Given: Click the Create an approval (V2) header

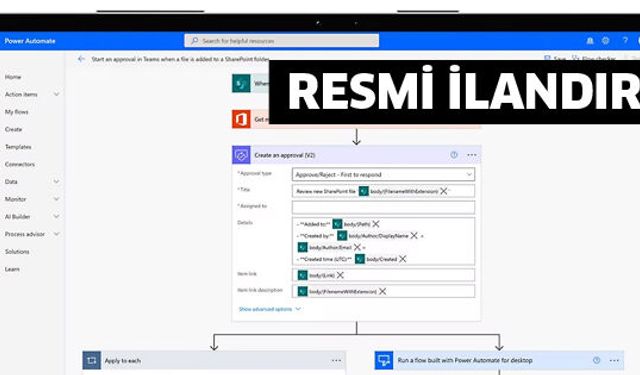Looking at the screenshot, I should tap(356, 155).
